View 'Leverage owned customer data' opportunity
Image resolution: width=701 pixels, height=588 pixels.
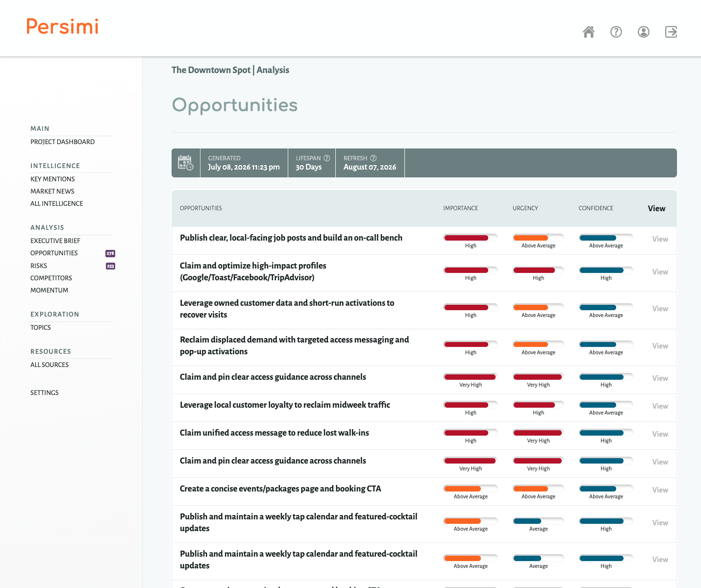[660, 309]
